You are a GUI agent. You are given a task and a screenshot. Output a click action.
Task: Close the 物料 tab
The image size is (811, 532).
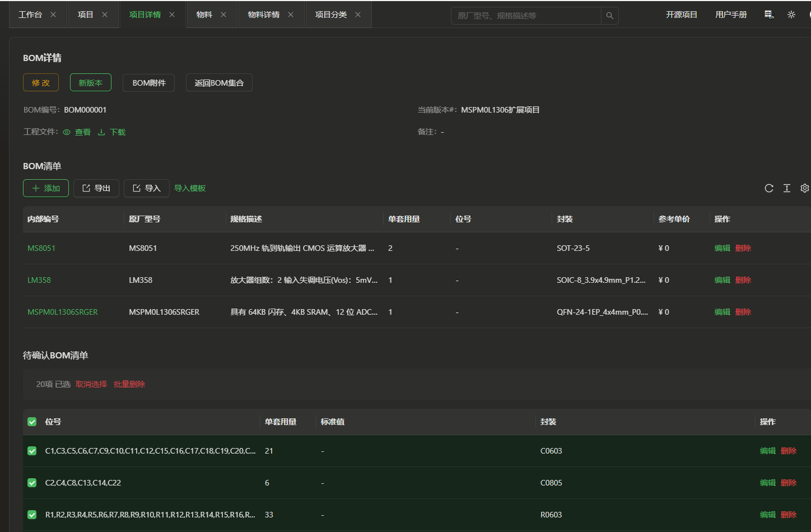point(223,15)
